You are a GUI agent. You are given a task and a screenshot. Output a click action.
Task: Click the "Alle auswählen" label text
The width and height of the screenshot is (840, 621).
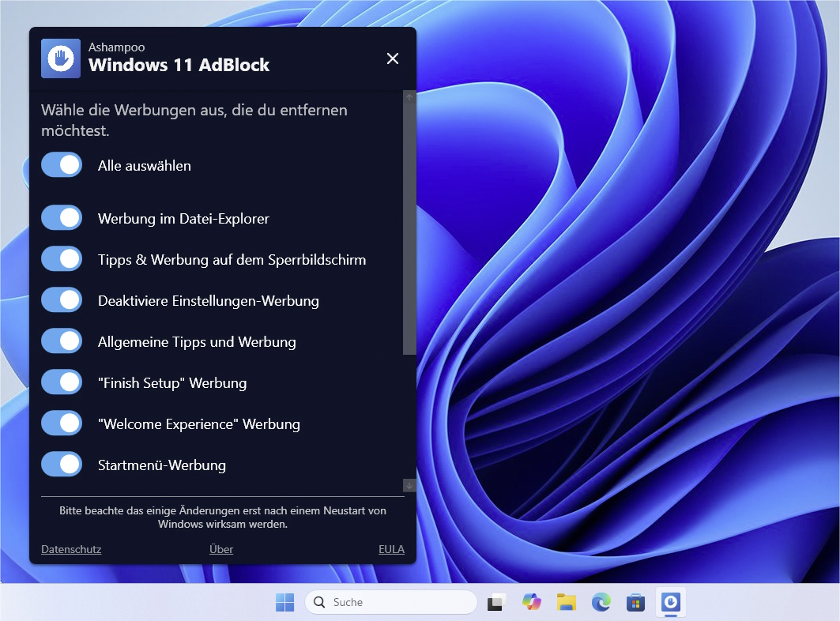144,166
